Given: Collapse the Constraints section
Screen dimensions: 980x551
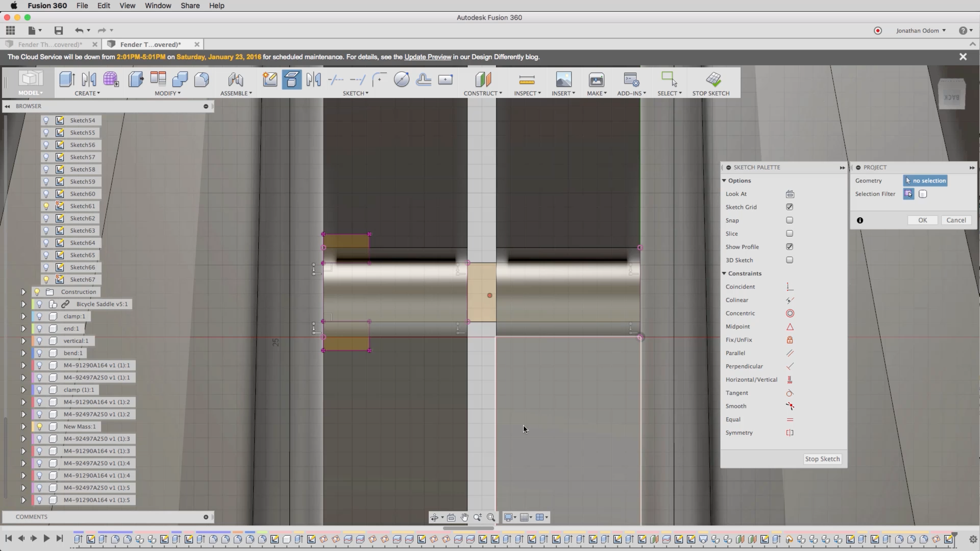Looking at the screenshot, I should (x=724, y=273).
